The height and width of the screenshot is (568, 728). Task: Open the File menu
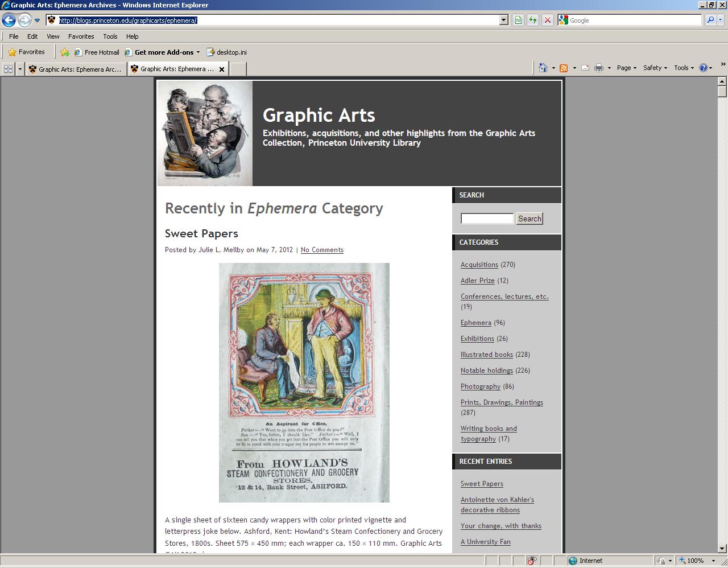[14, 36]
